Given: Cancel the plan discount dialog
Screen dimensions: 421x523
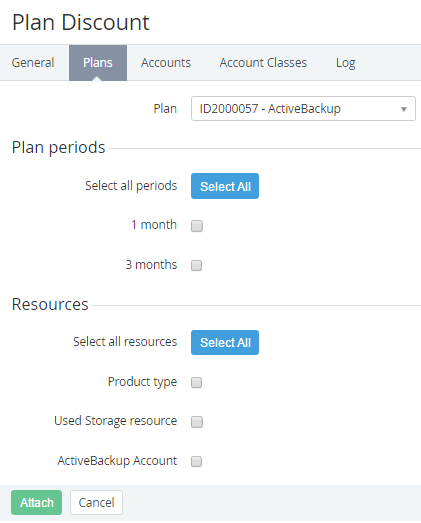Looking at the screenshot, I should pos(96,502).
